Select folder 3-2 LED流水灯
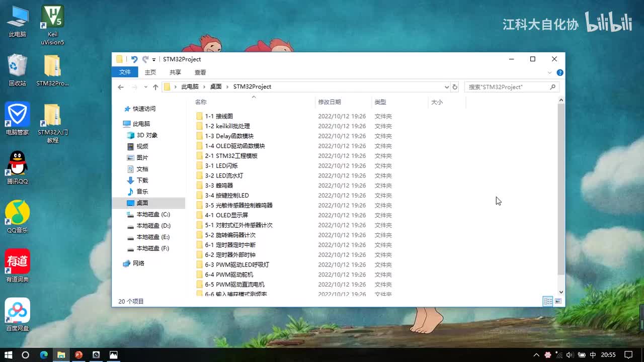This screenshot has width=644, height=362. coord(224,175)
